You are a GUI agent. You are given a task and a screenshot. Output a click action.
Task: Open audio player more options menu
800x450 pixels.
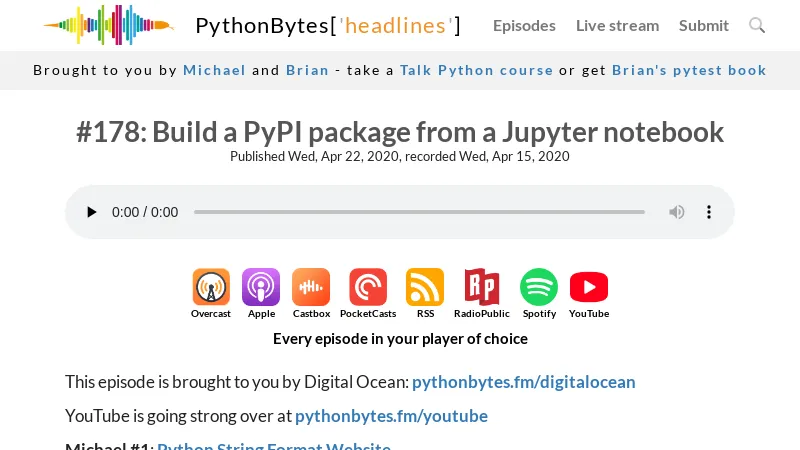tap(709, 212)
